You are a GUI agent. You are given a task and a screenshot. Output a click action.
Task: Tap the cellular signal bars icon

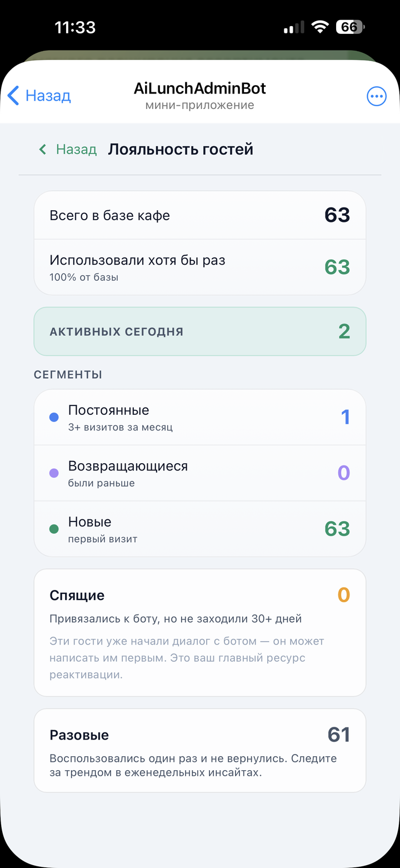click(x=294, y=27)
